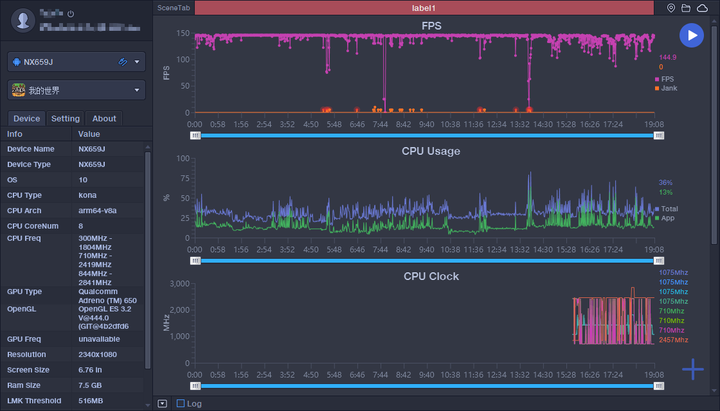The height and width of the screenshot is (411, 720).
Task: Expand the bottom log panel arrow
Action: [163, 404]
